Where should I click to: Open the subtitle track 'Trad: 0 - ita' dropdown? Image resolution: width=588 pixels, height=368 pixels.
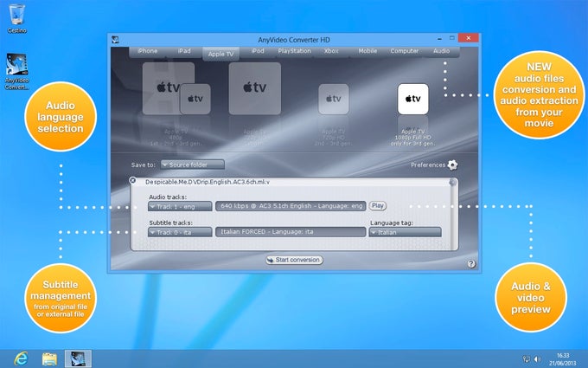[180, 232]
